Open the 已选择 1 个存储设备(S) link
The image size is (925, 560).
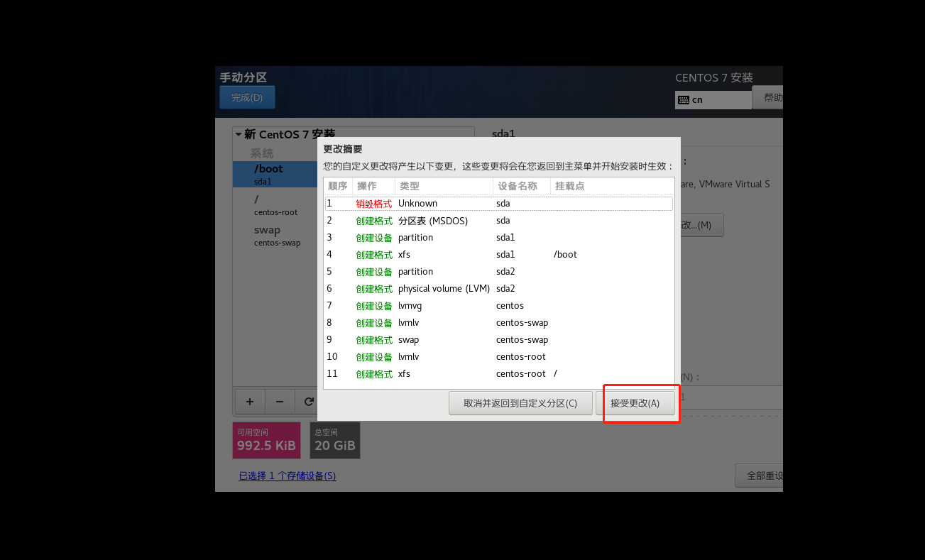[288, 476]
